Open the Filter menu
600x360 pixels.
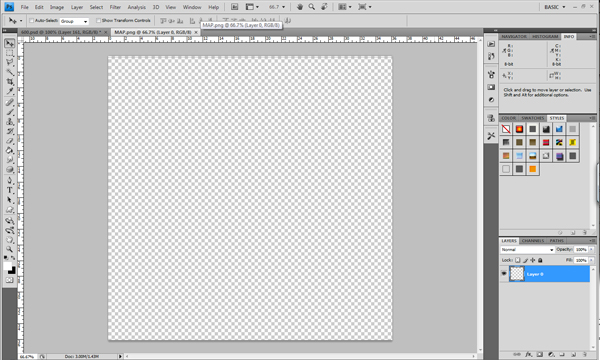pos(115,7)
